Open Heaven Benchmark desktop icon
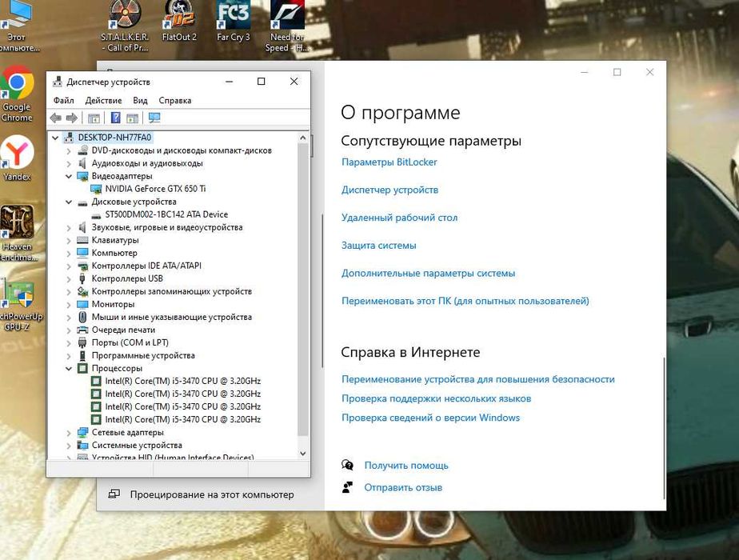The width and height of the screenshot is (739, 560). (18, 234)
